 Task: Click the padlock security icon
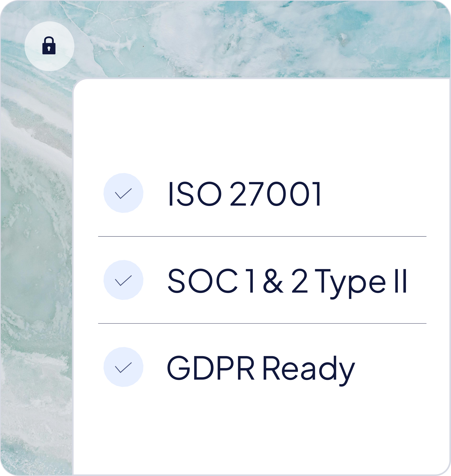(49, 46)
